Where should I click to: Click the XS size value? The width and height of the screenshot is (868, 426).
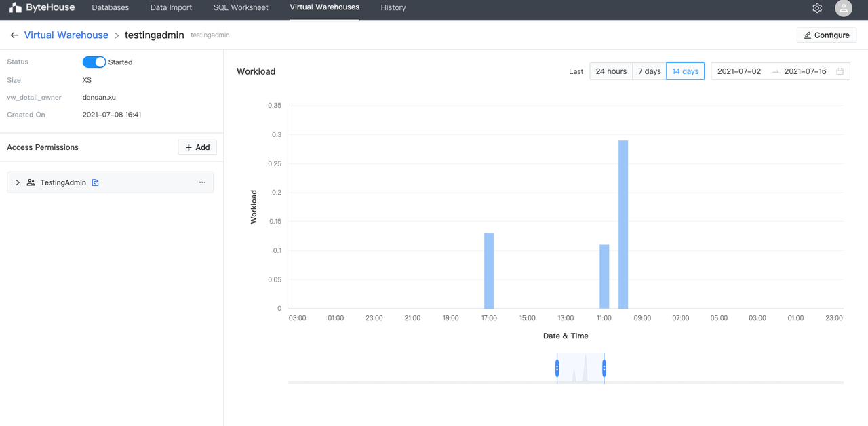pyautogui.click(x=87, y=80)
